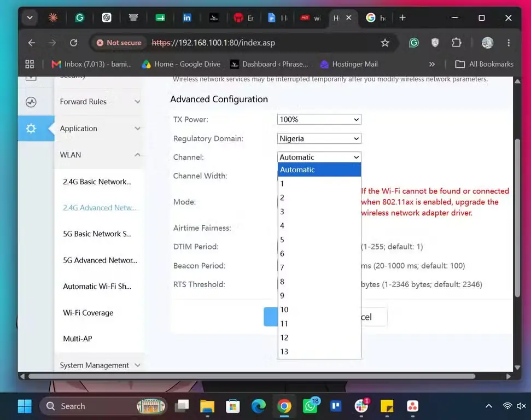The width and height of the screenshot is (531, 420).
Task: Switch to the orange starburst browser tab
Action: tap(53, 17)
